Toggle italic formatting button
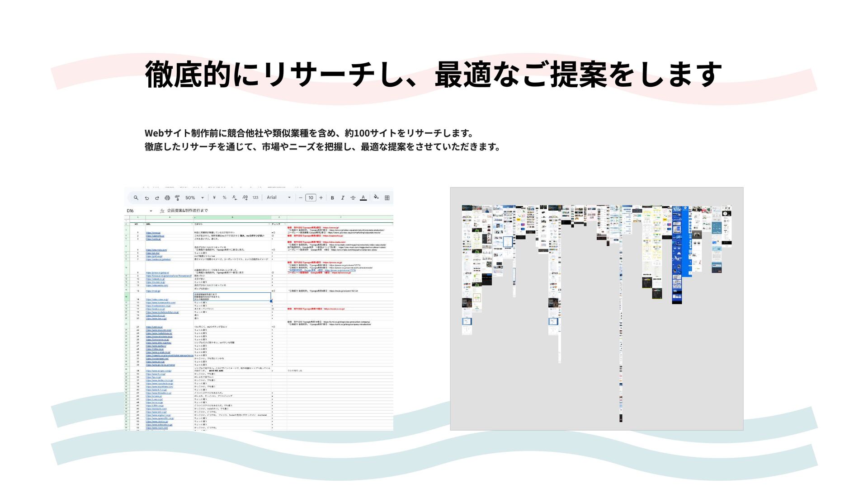Viewport: 868px width, 488px height. coord(343,198)
